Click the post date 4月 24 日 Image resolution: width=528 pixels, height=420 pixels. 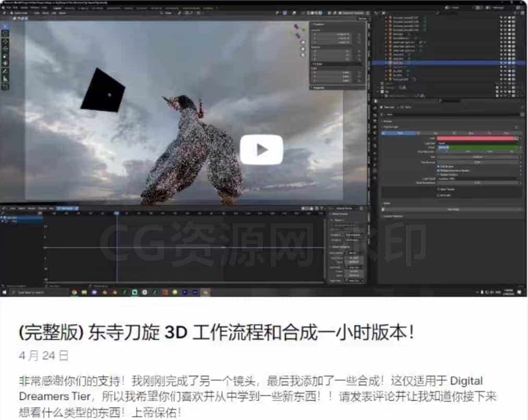click(x=44, y=356)
